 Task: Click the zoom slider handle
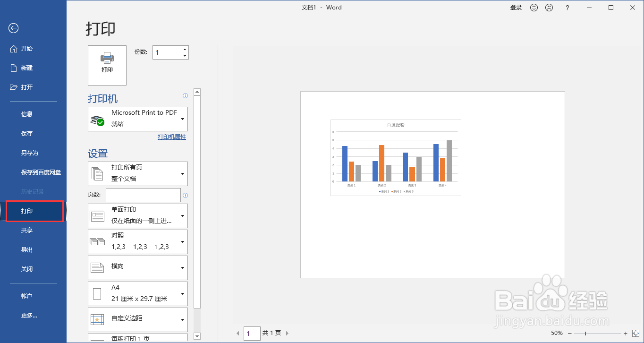pos(585,334)
